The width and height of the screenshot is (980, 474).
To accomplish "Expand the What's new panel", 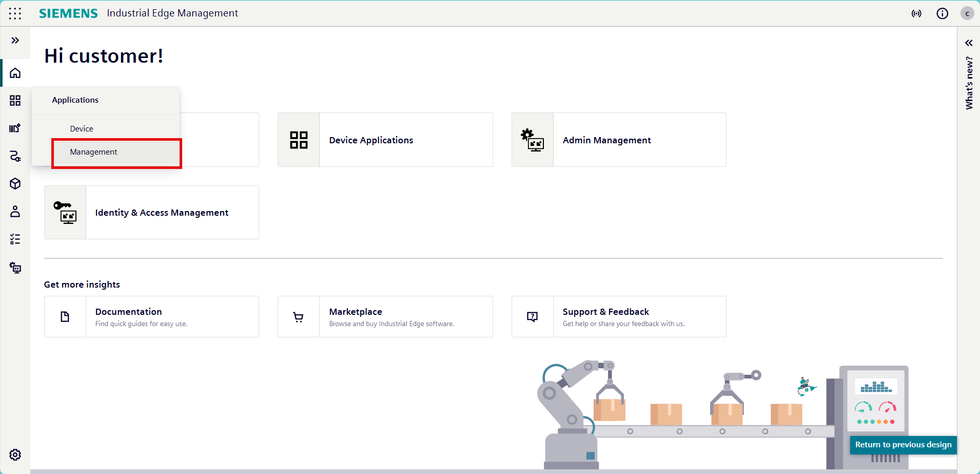I will 970,43.
